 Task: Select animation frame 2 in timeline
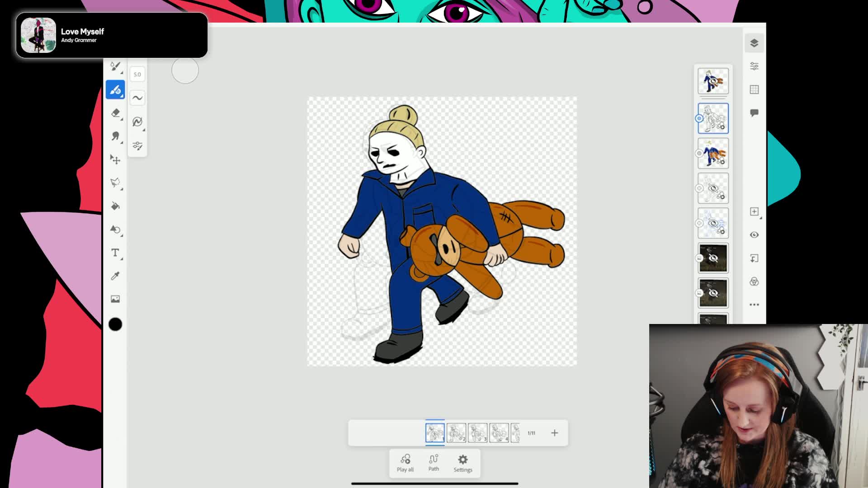(x=456, y=433)
